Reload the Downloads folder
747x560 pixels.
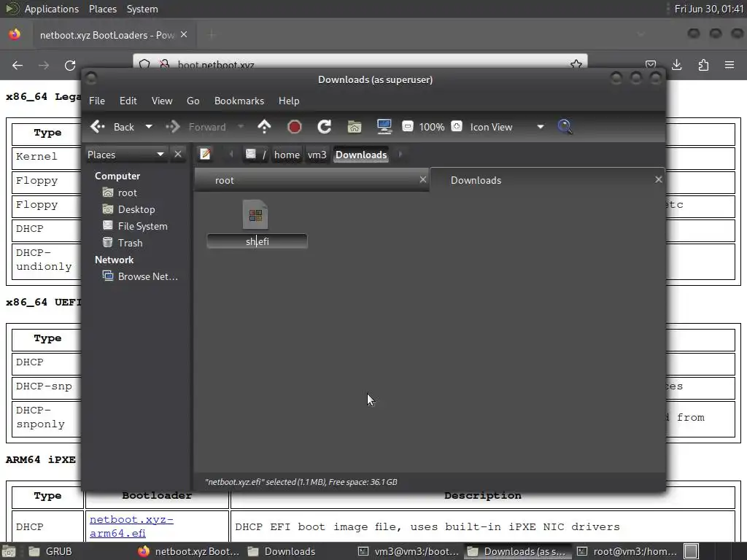point(325,127)
